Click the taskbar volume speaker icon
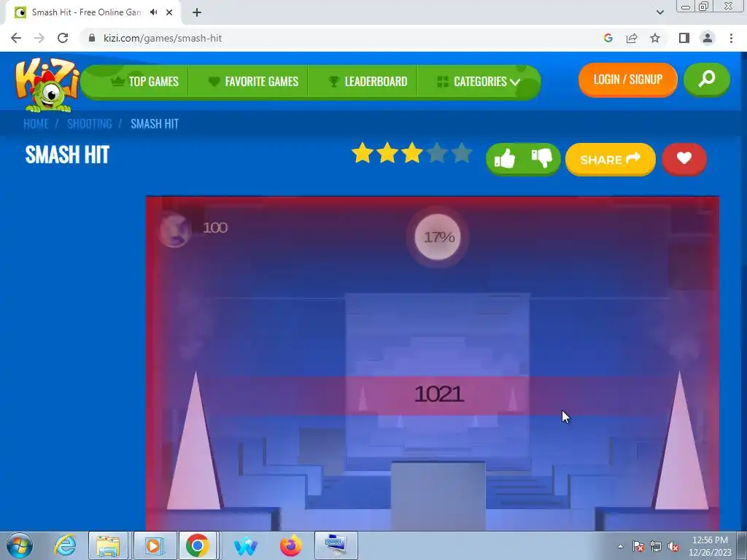Viewport: 747px width, 560px height. [673, 547]
